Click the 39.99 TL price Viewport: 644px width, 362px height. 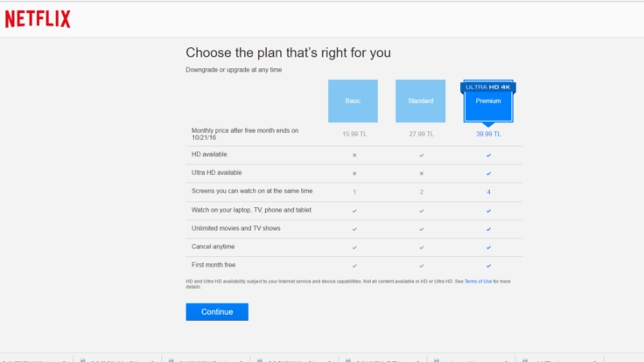click(x=488, y=134)
